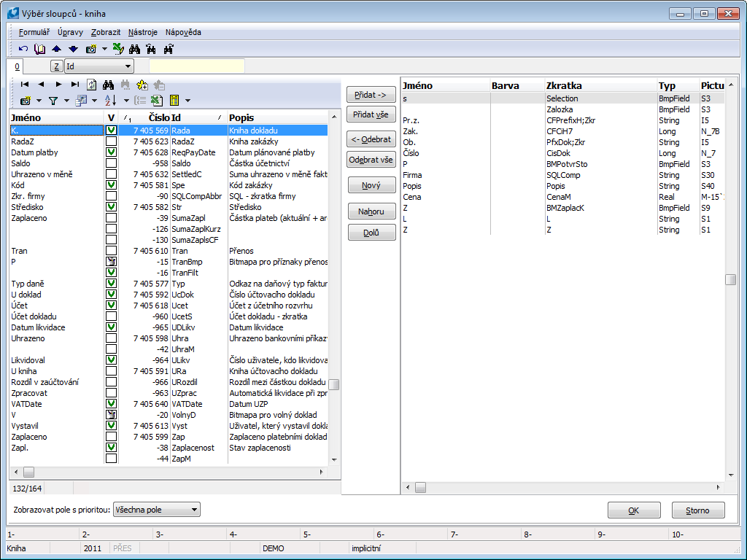Click the 'Přidat ->' button
747x560 pixels.
[371, 96]
